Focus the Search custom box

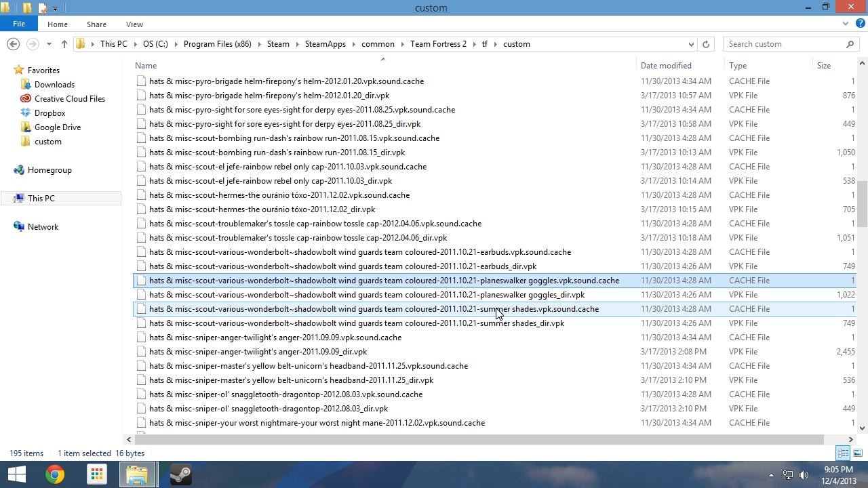pyautogui.click(x=785, y=44)
